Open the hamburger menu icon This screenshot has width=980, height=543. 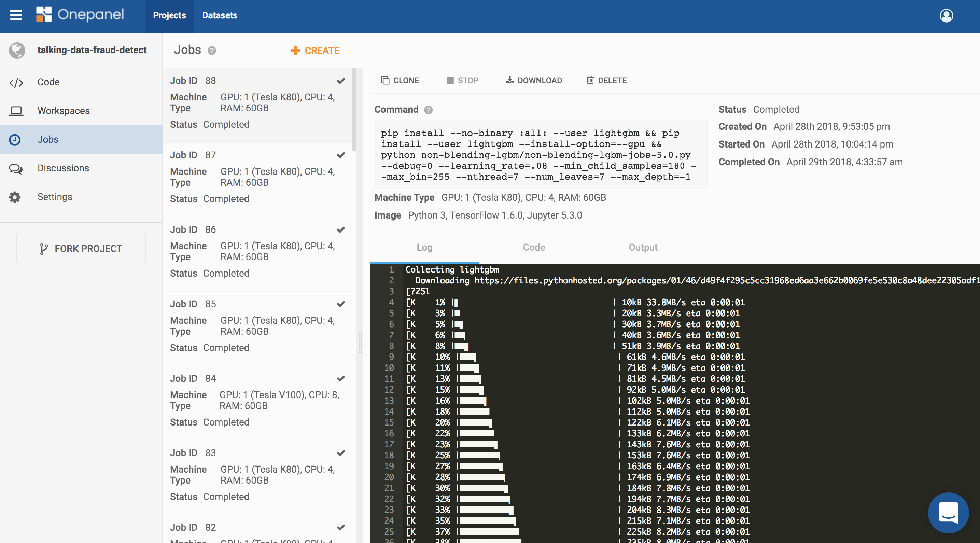tap(16, 15)
